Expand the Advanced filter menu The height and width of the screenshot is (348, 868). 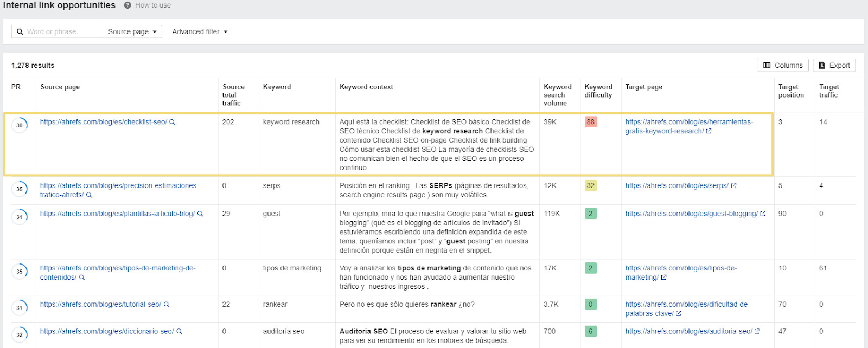[199, 32]
